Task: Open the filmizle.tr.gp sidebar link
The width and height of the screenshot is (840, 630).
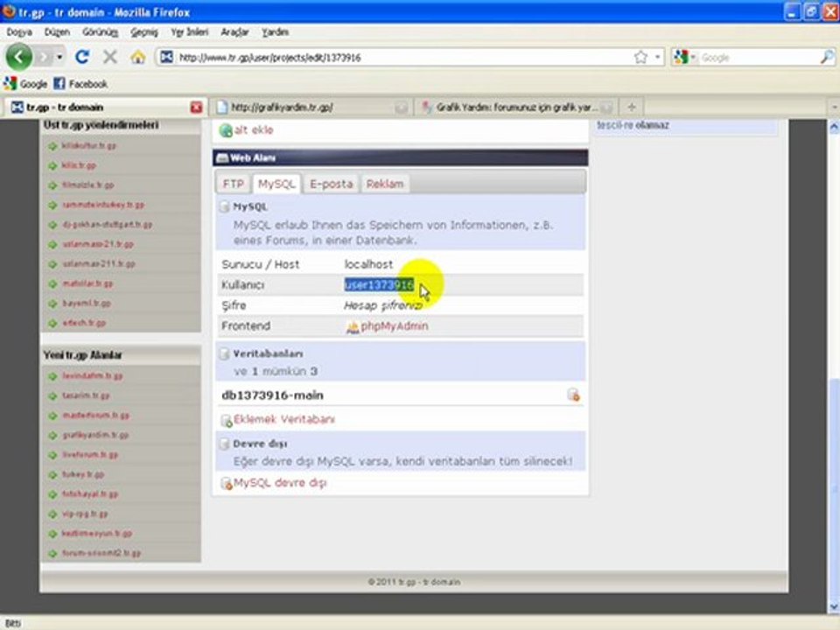Action: 87,185
